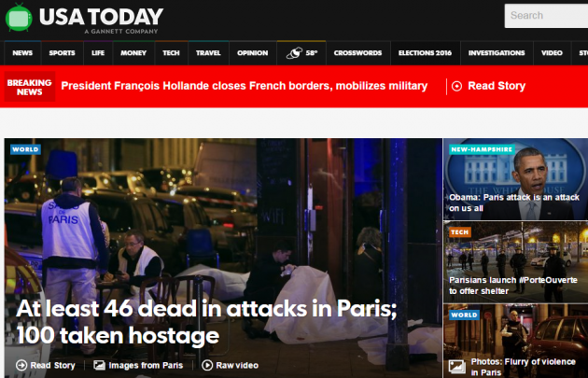Viewport: 588px width, 378px height.
Task: Go to the Sports section
Action: (62, 53)
